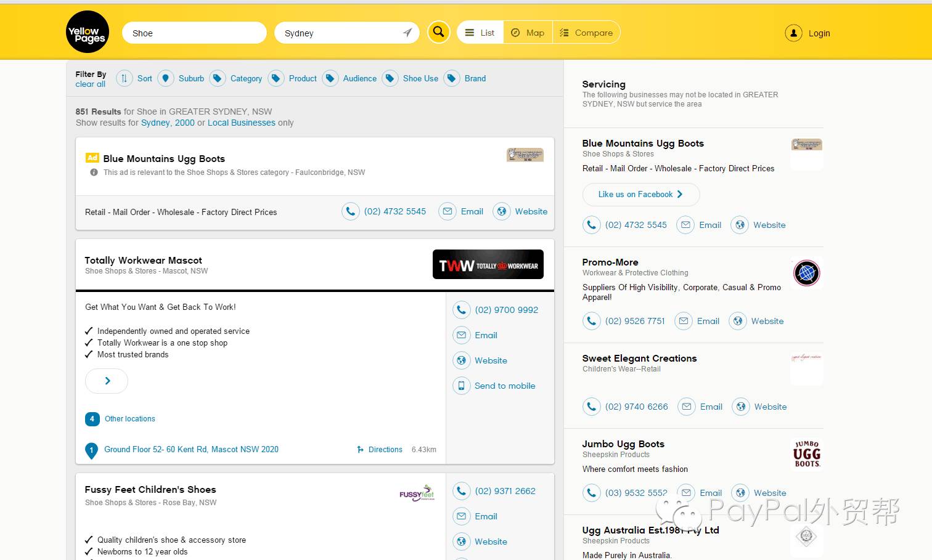Image resolution: width=932 pixels, height=560 pixels.
Task: Switch to List view
Action: tap(480, 33)
